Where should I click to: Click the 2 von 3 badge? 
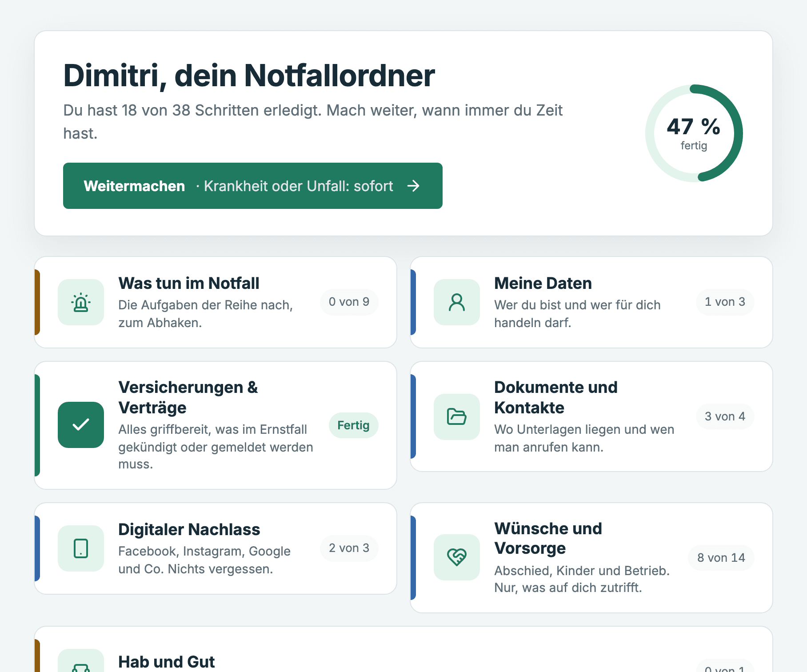pos(349,548)
